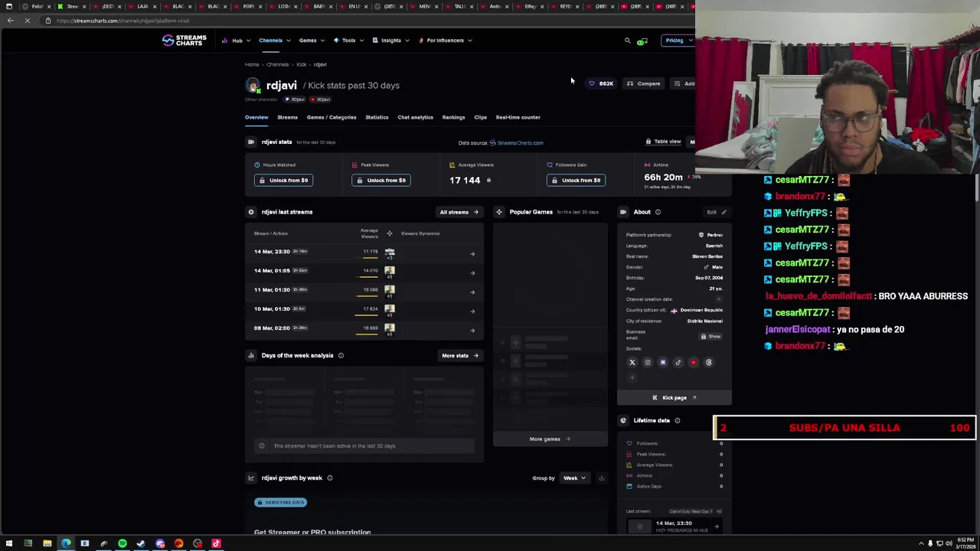
Task: Click the channel creation date plus icon
Action: [x=720, y=299]
